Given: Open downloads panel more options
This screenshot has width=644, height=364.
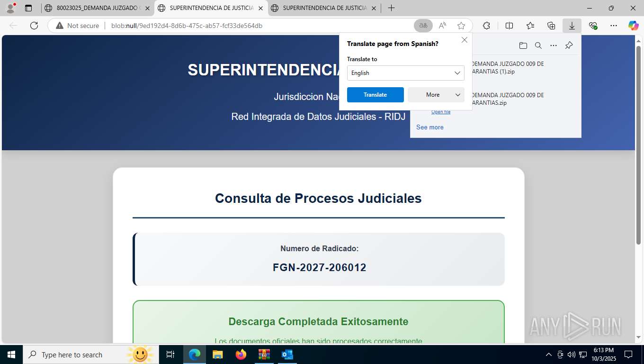Looking at the screenshot, I should (554, 45).
